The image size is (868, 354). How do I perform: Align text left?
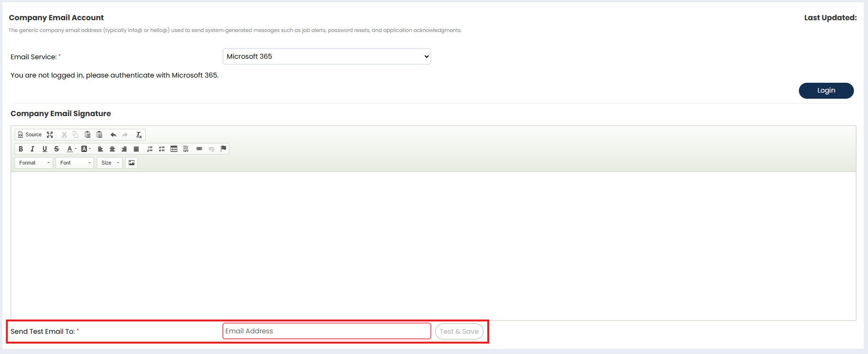pyautogui.click(x=100, y=149)
